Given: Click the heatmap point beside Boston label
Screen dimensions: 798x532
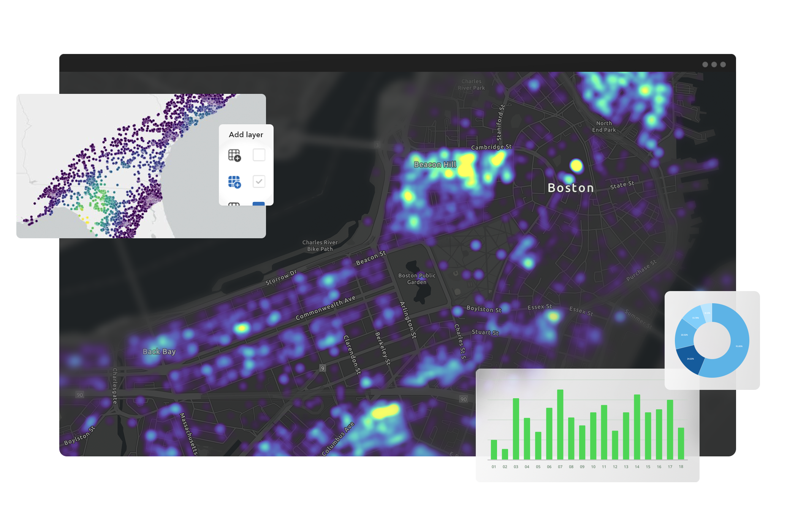Looking at the screenshot, I should tap(576, 166).
